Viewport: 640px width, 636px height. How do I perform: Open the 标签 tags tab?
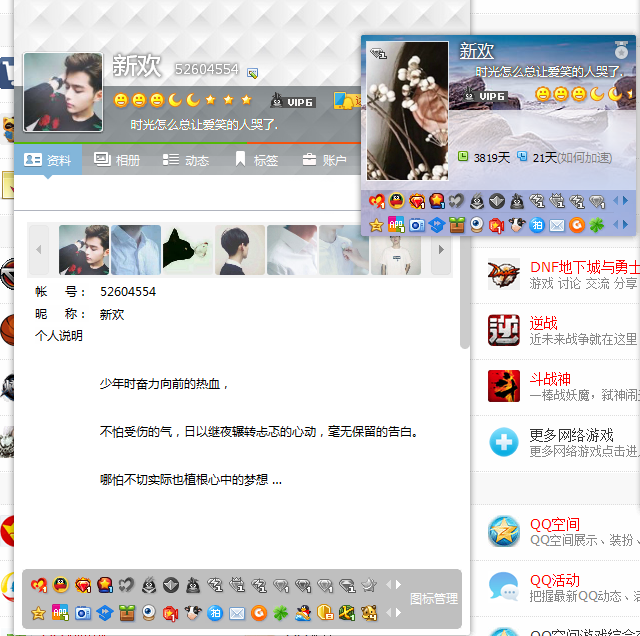257,160
